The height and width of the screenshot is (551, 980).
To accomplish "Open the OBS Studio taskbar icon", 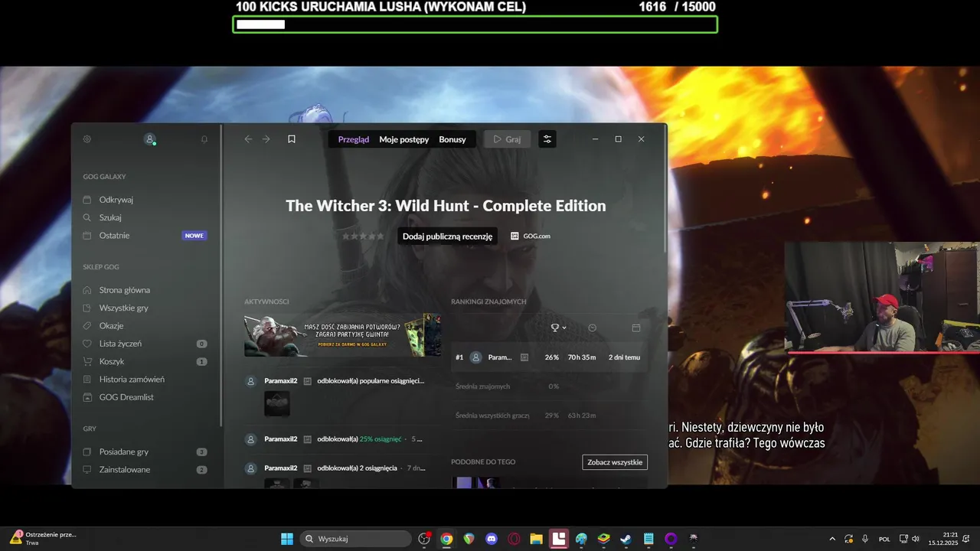I will click(424, 539).
